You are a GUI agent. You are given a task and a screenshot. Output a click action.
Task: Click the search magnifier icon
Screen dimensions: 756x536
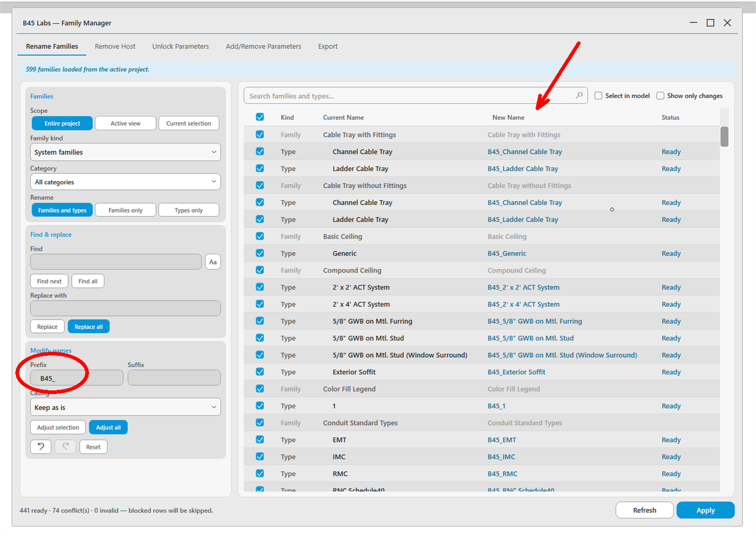(579, 96)
